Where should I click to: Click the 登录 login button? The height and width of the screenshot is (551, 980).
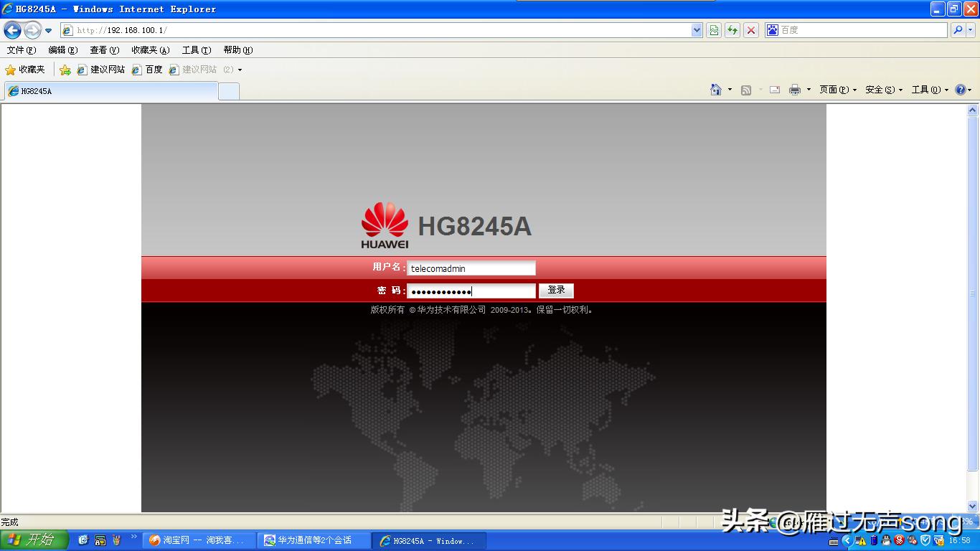coord(556,291)
